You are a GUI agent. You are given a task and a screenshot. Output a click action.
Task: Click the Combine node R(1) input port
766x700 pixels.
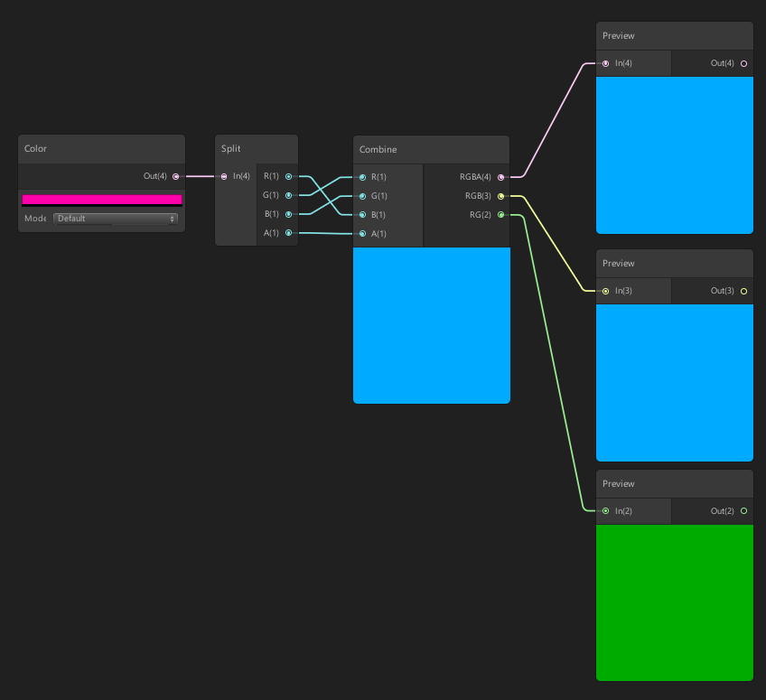(362, 177)
